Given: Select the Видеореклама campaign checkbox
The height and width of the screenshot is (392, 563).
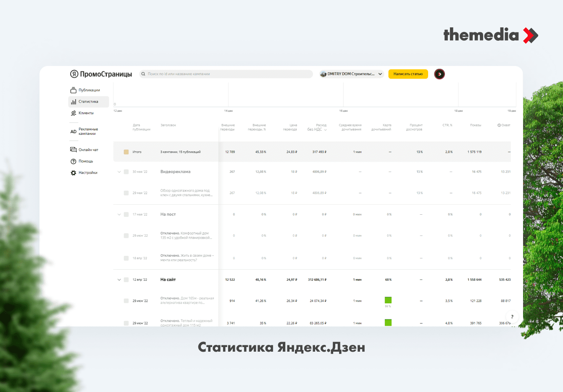Looking at the screenshot, I should coord(126,172).
